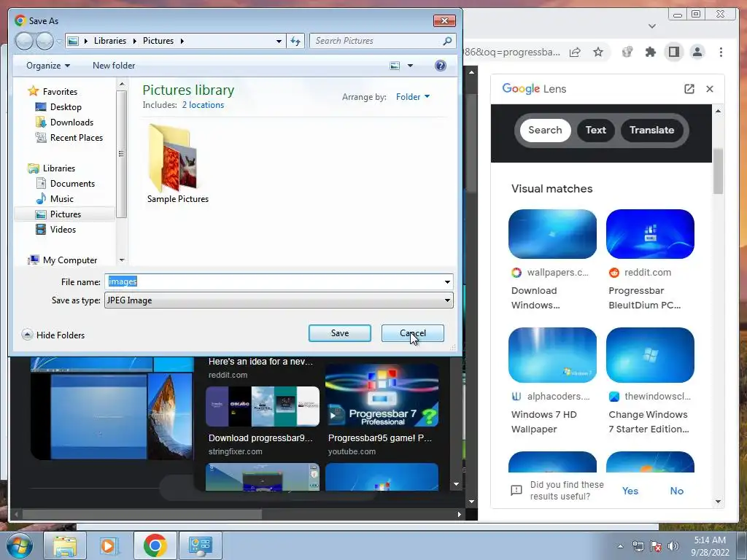Open Chrome three-dot menu
Screen dimensions: 747x560
coord(721,52)
